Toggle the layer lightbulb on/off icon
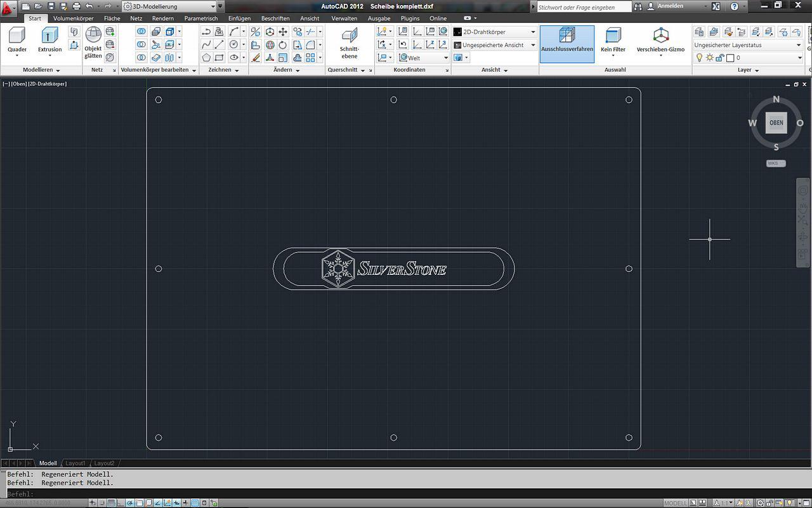The image size is (812, 508). click(700, 58)
